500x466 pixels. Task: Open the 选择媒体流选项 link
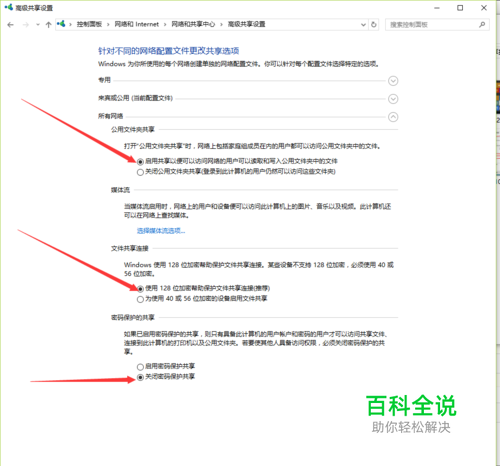(x=161, y=231)
